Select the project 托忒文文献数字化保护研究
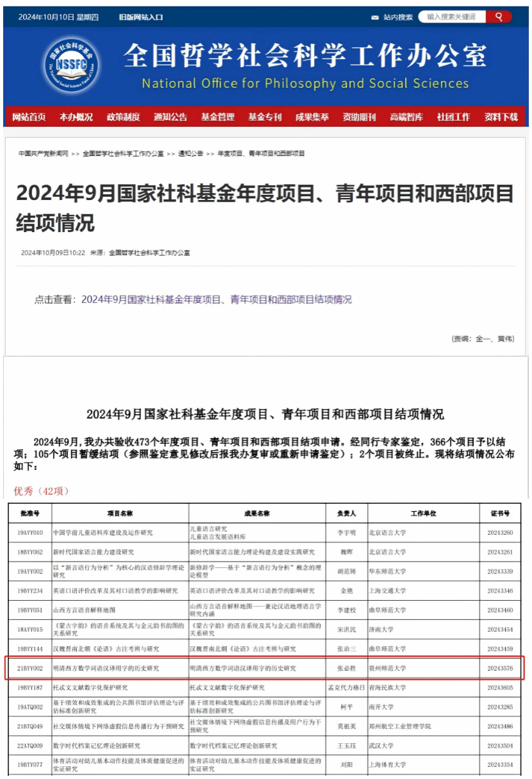532x779 pixels. pyautogui.click(x=121, y=687)
